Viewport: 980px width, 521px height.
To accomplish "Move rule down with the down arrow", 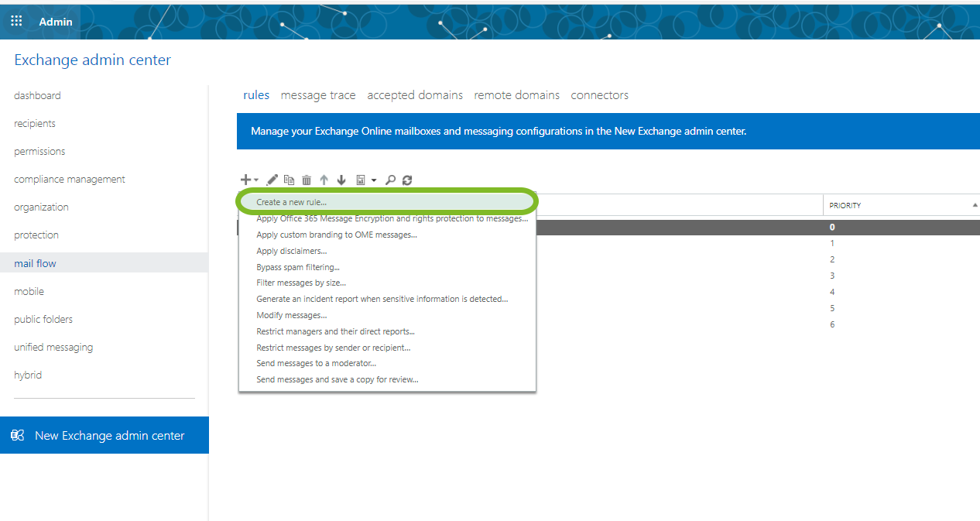I will (x=341, y=180).
